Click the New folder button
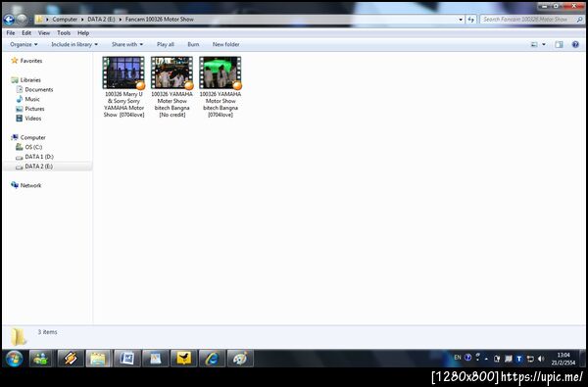The height and width of the screenshot is (387, 588). tap(225, 44)
